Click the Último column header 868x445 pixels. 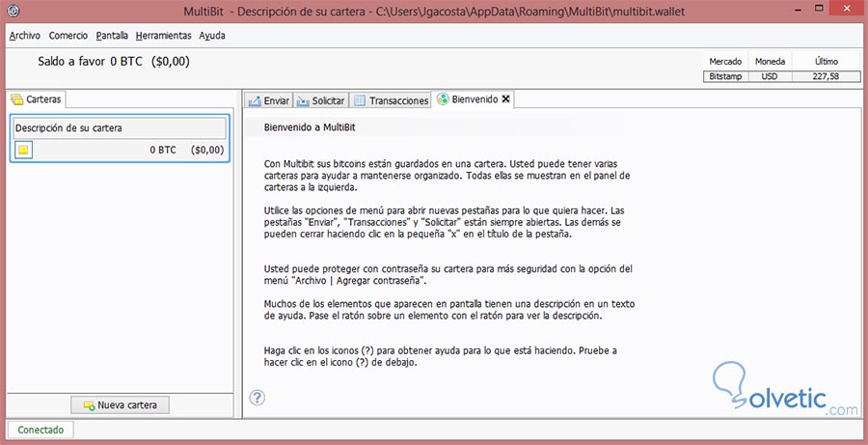[x=826, y=62]
